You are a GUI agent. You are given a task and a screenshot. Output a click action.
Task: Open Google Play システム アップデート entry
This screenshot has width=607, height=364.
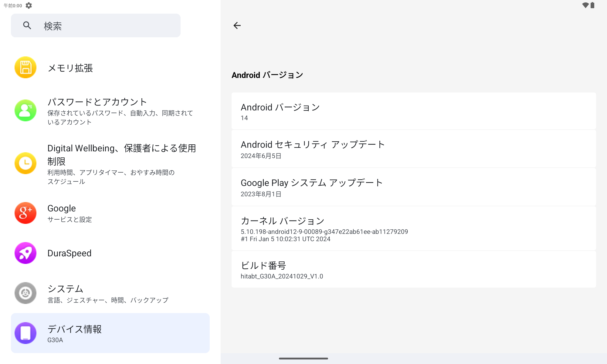point(413,187)
